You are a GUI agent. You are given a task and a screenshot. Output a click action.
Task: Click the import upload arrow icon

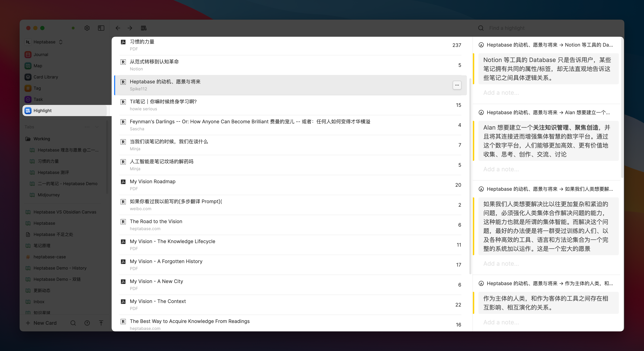tap(101, 323)
